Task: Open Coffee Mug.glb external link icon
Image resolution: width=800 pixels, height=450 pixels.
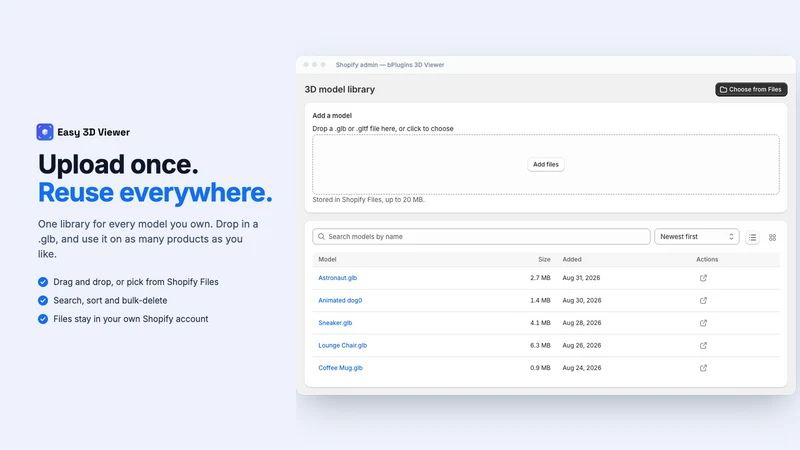Action: 703,368
